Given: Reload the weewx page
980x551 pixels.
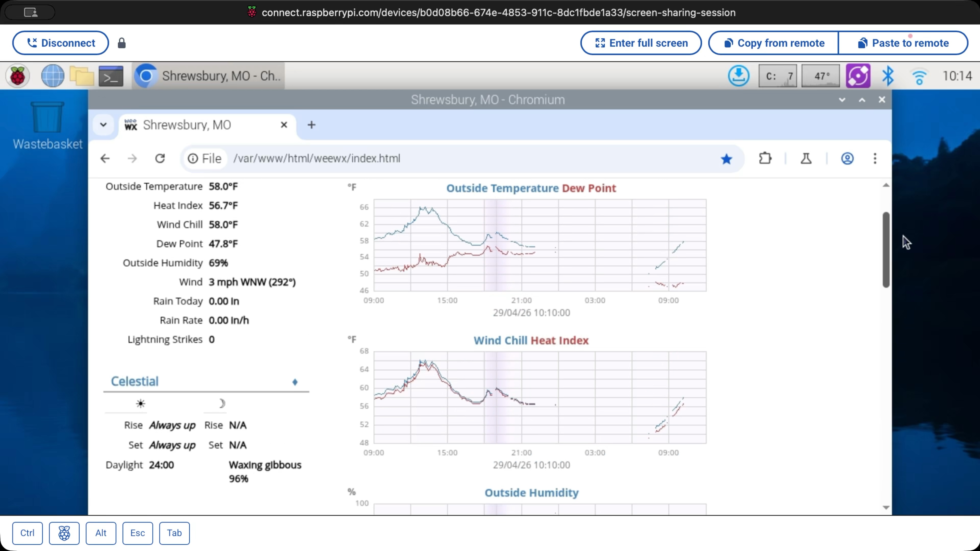Looking at the screenshot, I should tap(160, 158).
